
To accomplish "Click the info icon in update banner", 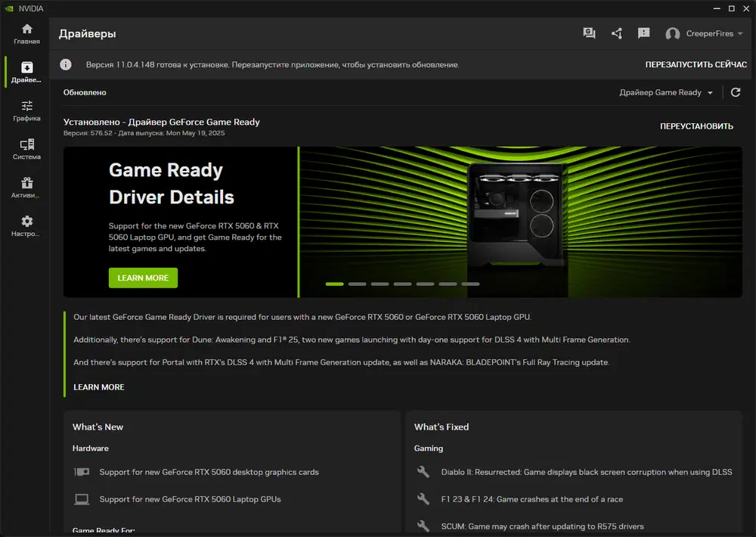I will 66,64.
